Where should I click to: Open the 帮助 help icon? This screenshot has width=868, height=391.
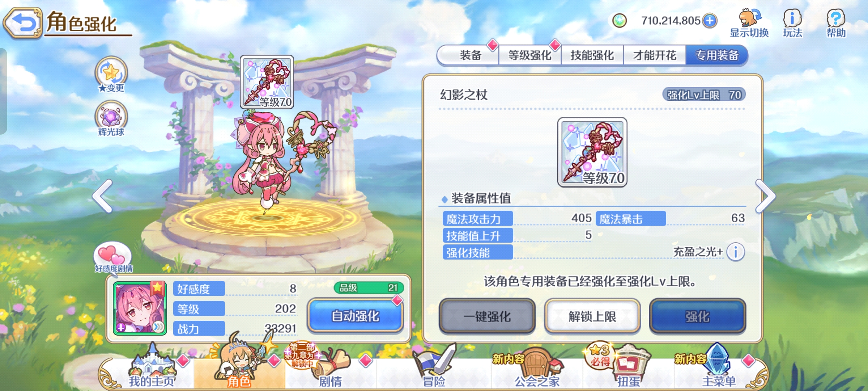point(836,23)
